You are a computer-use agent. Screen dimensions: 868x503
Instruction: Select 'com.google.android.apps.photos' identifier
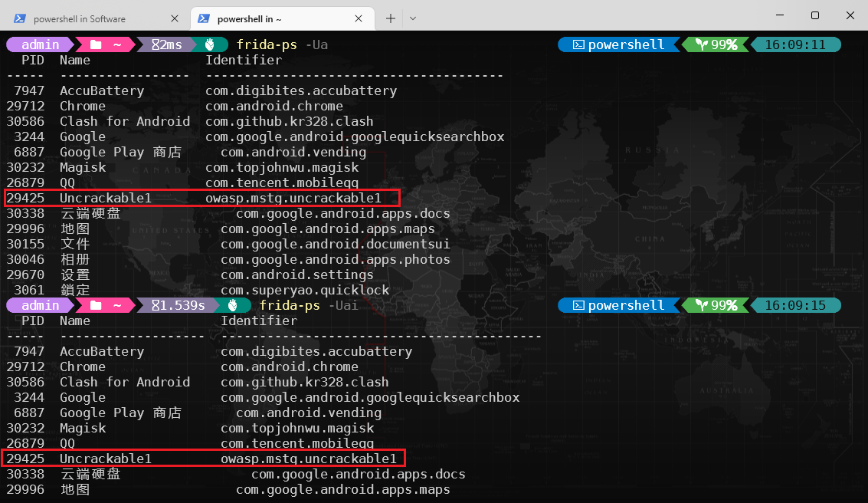pyautogui.click(x=336, y=260)
